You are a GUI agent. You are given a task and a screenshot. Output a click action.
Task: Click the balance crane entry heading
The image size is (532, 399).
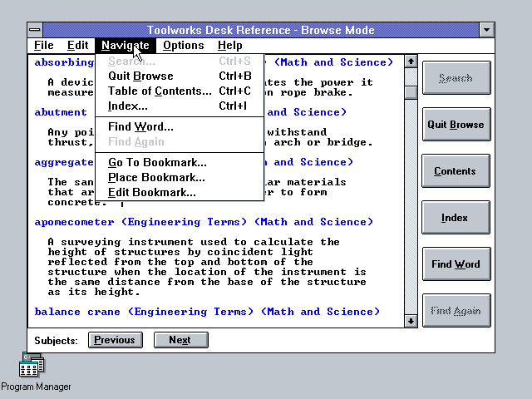pyautogui.click(x=207, y=312)
